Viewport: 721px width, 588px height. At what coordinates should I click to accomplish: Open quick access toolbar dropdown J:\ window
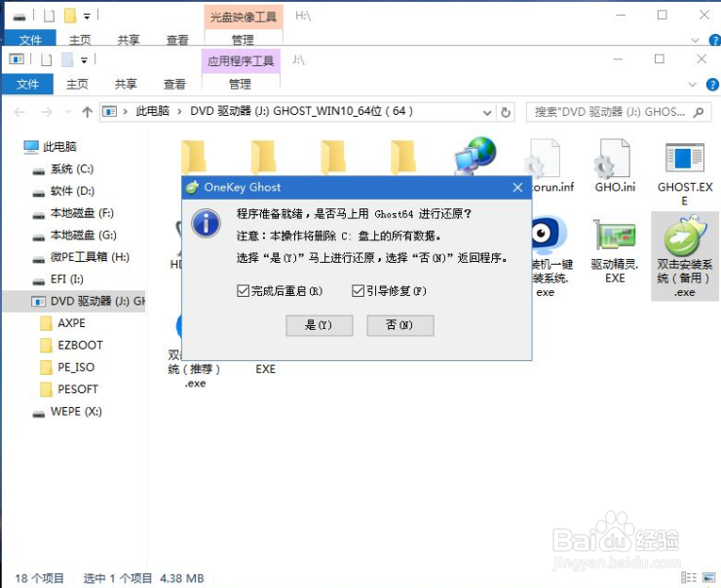[84, 60]
